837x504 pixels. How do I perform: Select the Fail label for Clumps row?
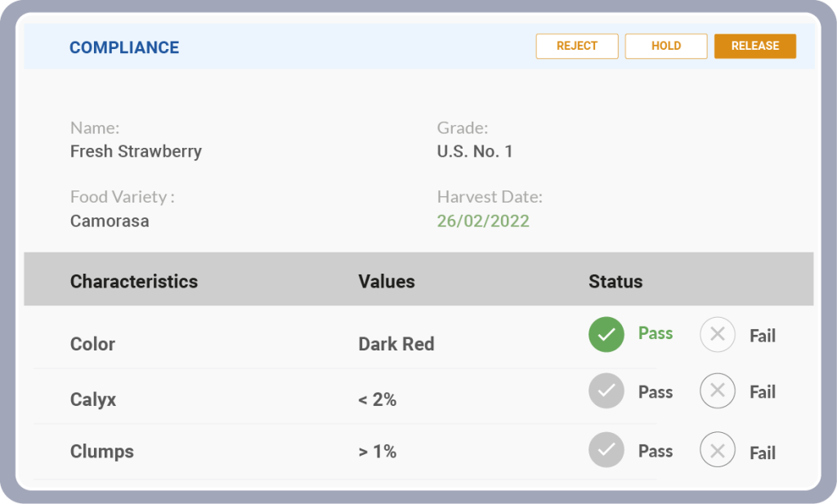[762, 453]
